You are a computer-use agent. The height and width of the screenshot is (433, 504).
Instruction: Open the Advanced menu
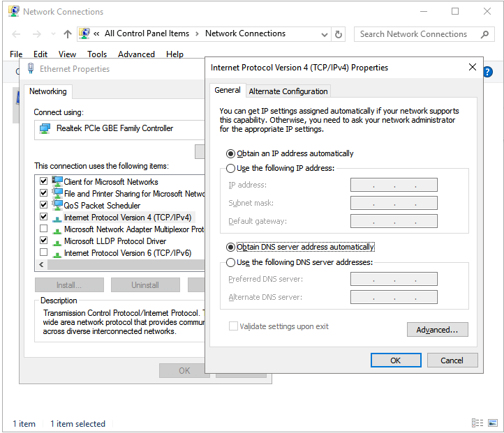point(136,54)
